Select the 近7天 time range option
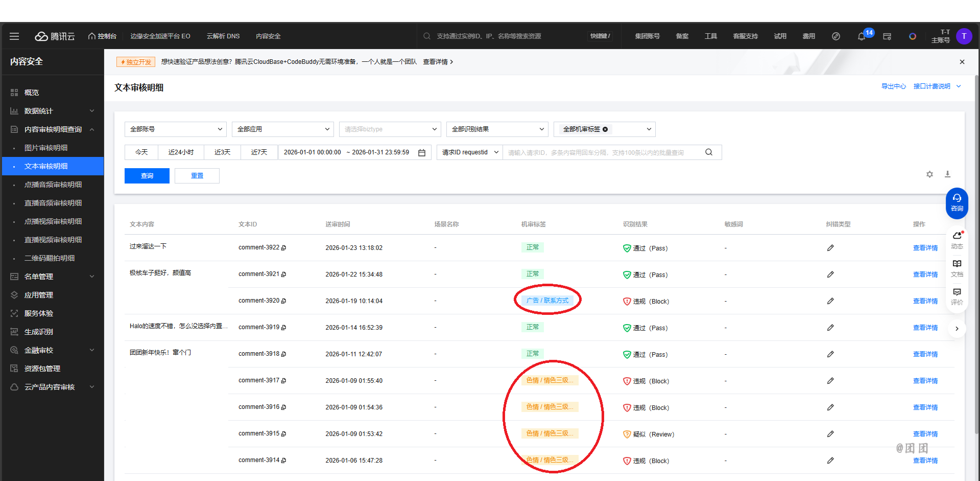 pyautogui.click(x=259, y=152)
